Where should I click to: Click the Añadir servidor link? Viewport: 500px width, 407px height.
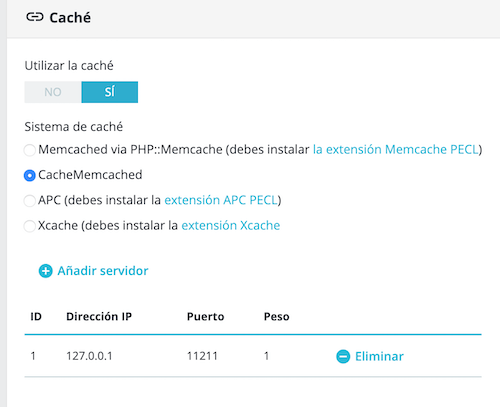[x=103, y=271]
